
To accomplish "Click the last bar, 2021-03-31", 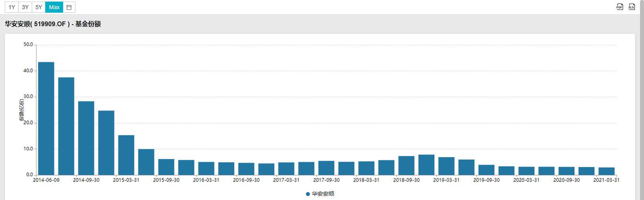I will (x=606, y=171).
